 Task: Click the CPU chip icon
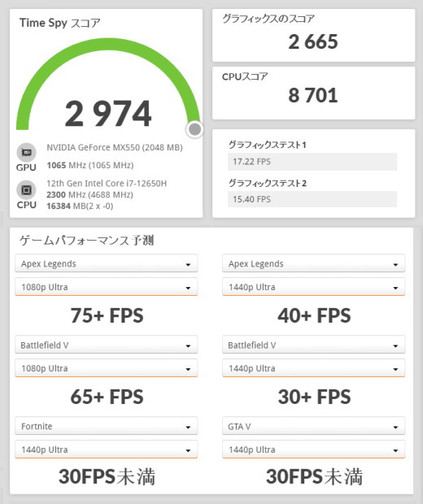(x=26, y=190)
